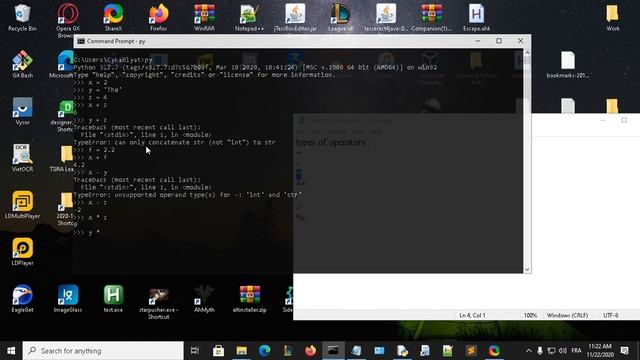This screenshot has width=640, height=360.
Task: Select the Companion archive icon
Action: [x=431, y=17]
